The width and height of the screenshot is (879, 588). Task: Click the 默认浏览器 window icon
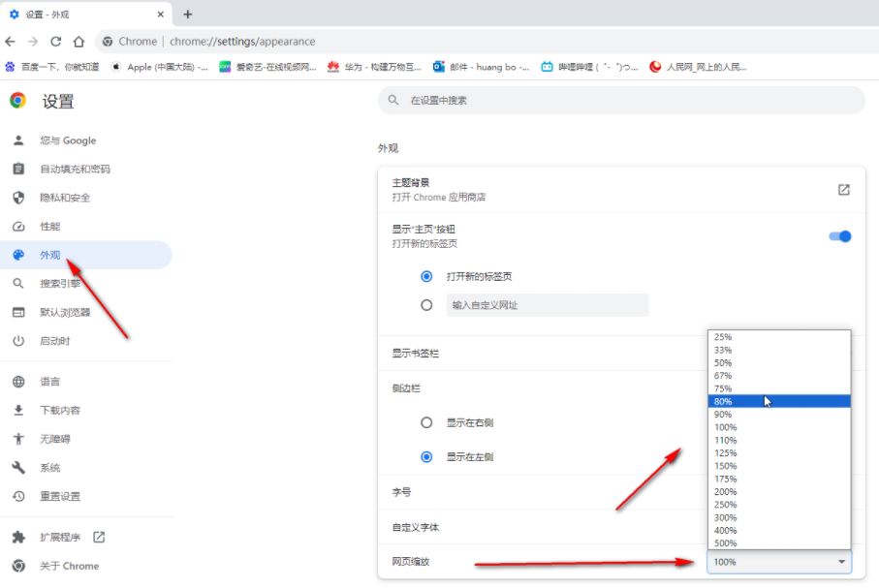pos(18,312)
